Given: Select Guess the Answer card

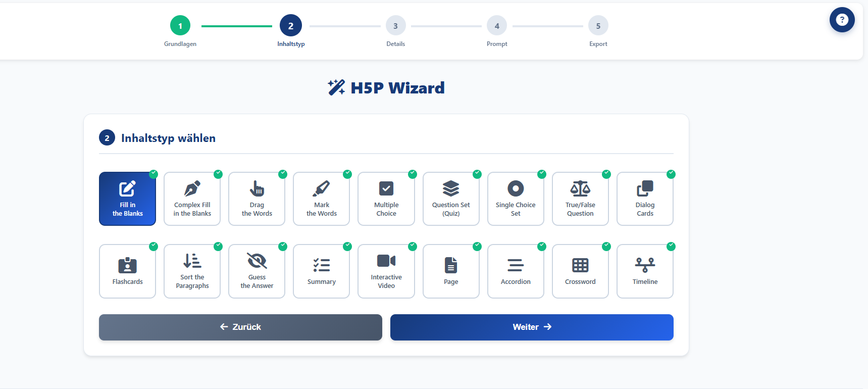Looking at the screenshot, I should 257,271.
